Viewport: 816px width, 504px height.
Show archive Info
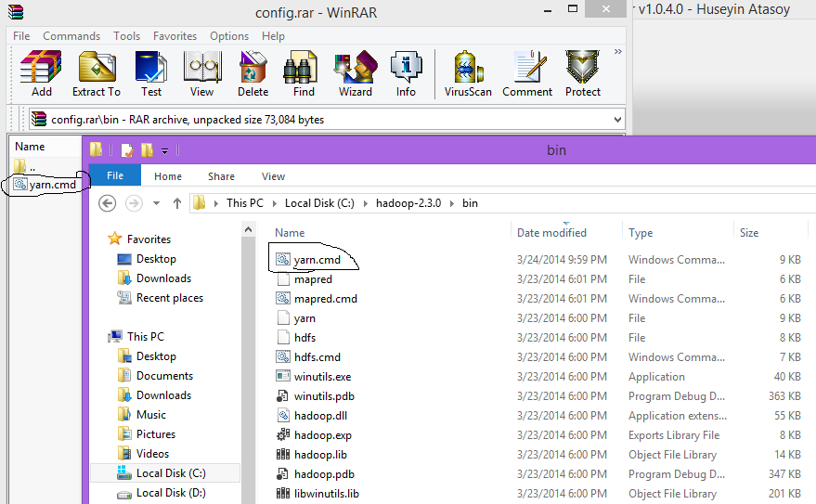tap(406, 74)
